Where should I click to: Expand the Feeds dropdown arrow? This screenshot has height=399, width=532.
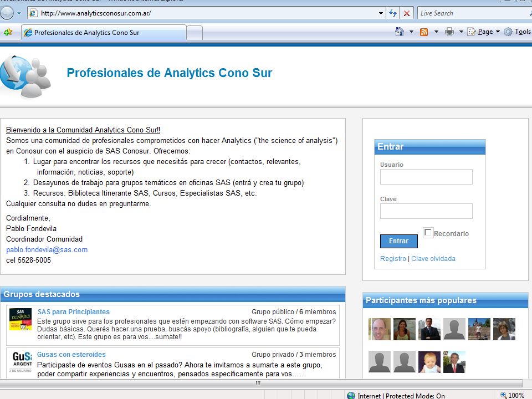[x=436, y=32]
